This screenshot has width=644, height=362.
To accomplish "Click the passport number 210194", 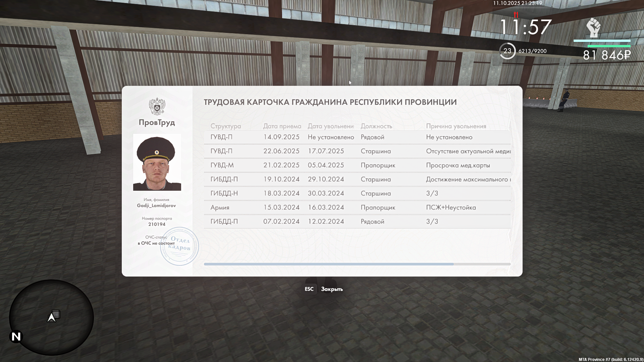I will (157, 224).
